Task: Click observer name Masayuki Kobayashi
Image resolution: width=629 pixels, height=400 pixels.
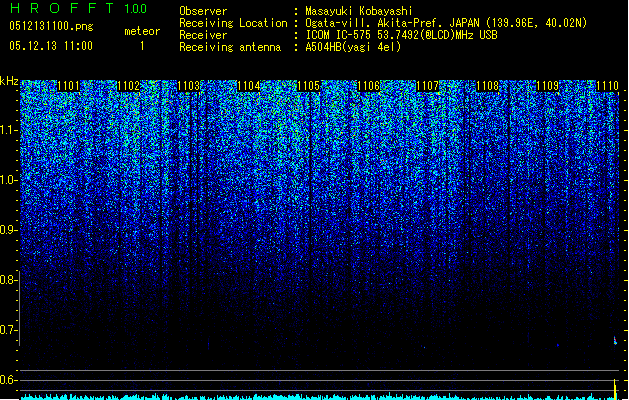Action: [359, 11]
